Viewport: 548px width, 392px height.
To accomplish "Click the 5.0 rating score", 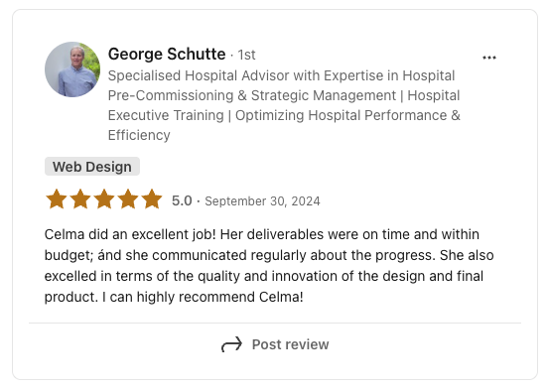I will pos(182,200).
